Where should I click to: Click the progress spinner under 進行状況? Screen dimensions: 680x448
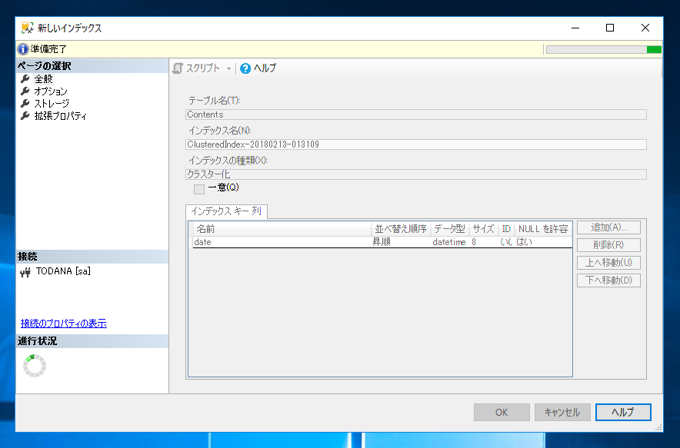[x=35, y=366]
